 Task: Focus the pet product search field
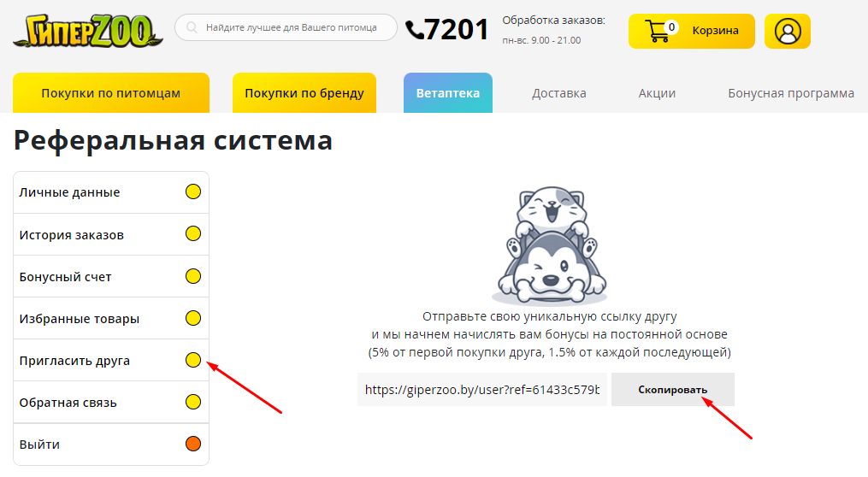coord(286,27)
